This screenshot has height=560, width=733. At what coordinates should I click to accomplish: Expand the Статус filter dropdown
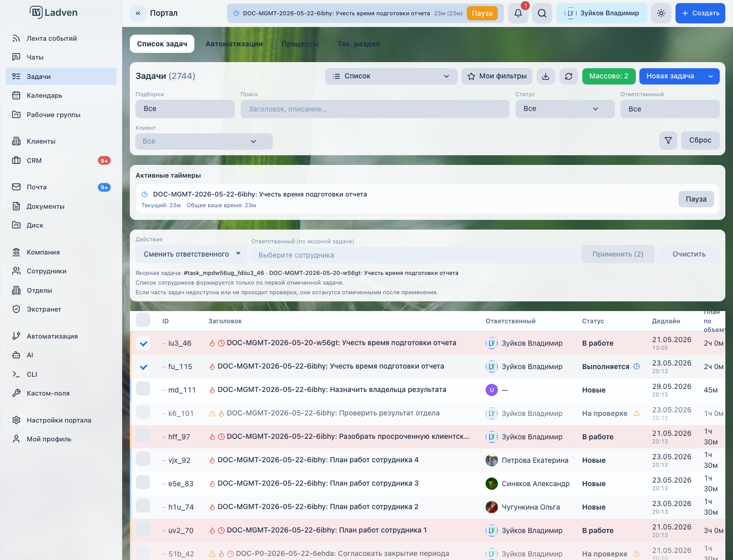pyautogui.click(x=565, y=109)
